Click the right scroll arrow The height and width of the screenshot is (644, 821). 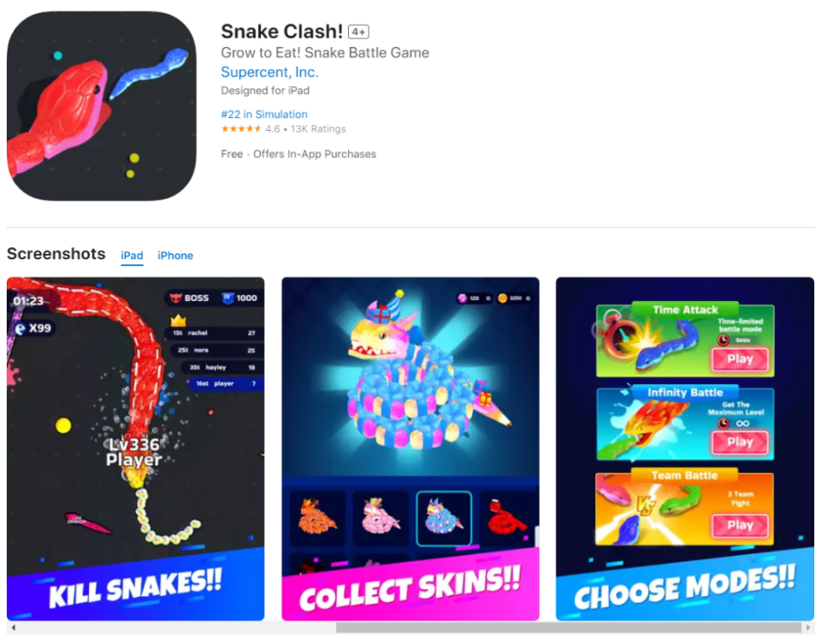pyautogui.click(x=808, y=627)
